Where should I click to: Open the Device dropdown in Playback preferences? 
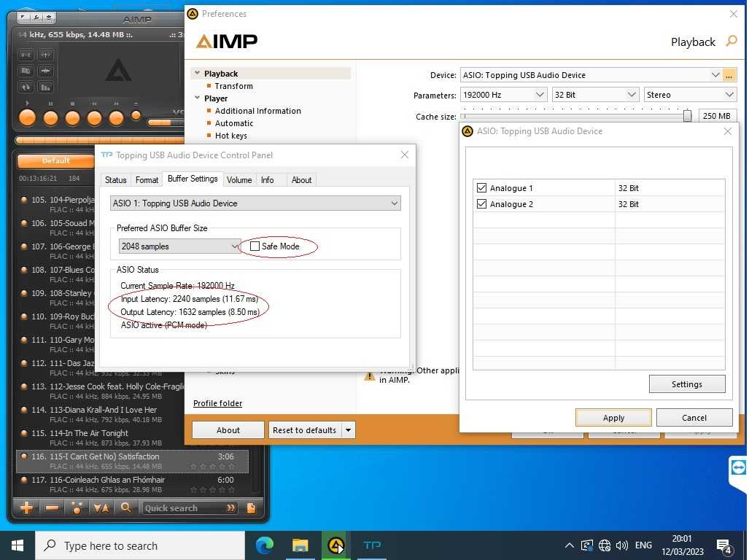(715, 75)
